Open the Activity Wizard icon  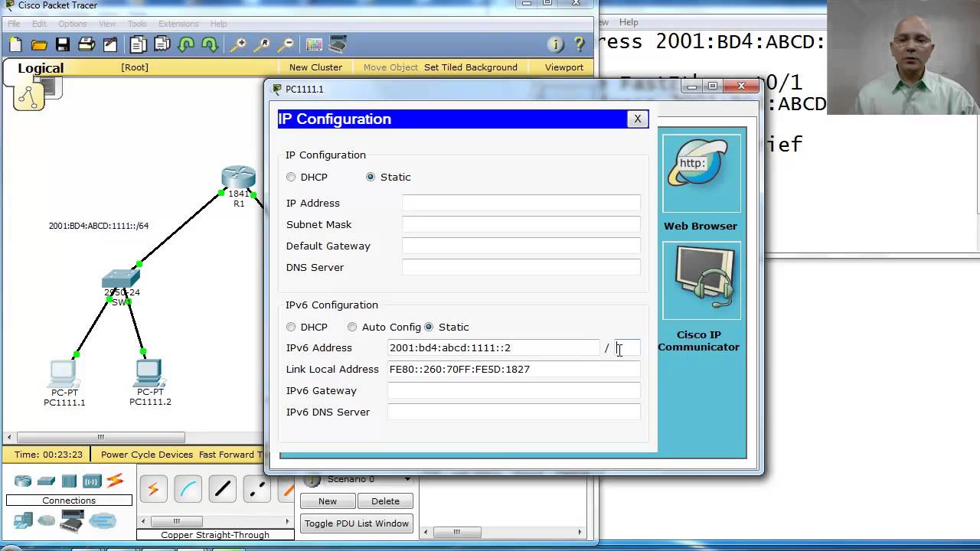point(110,45)
